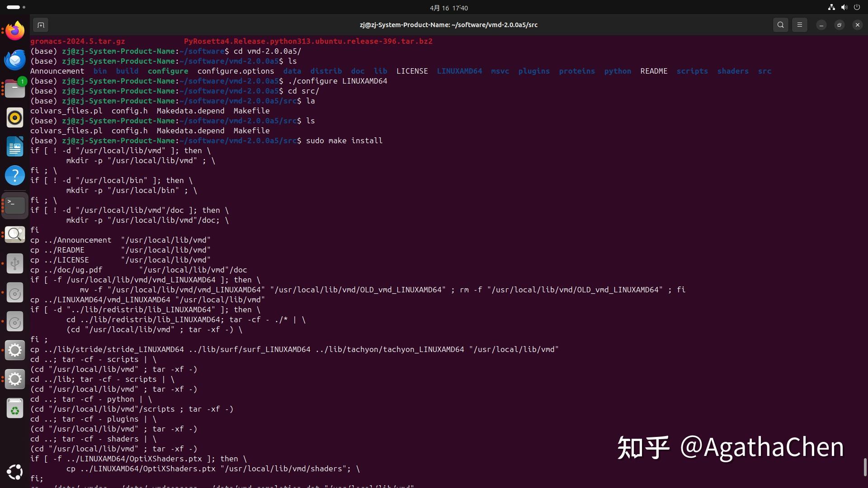The height and width of the screenshot is (488, 868).
Task: Select the active Terminal in the dock
Action: 15,205
